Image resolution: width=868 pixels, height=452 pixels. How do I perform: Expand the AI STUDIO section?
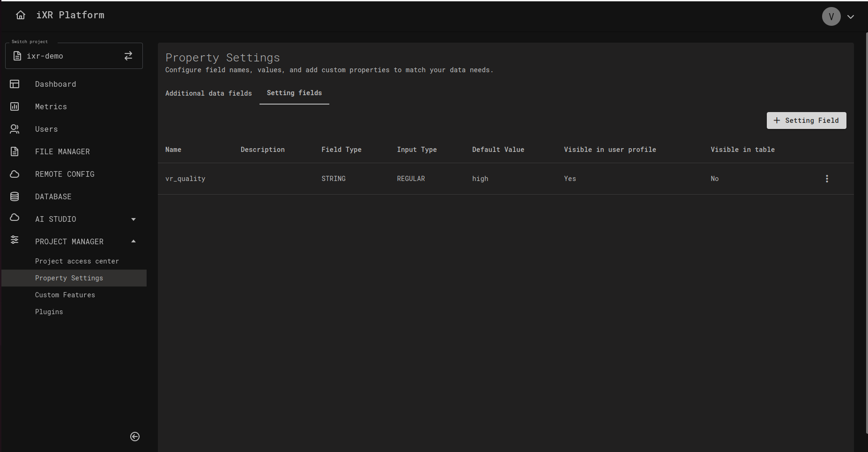(x=134, y=219)
